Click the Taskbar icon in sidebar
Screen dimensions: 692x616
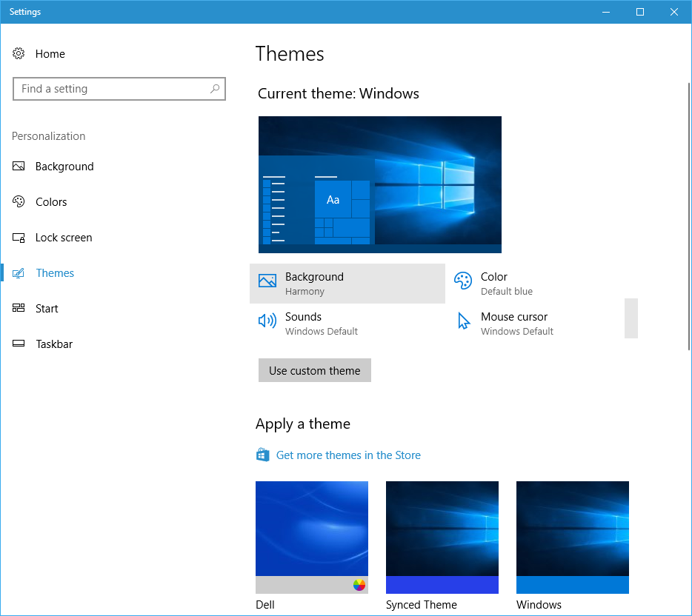coord(19,344)
